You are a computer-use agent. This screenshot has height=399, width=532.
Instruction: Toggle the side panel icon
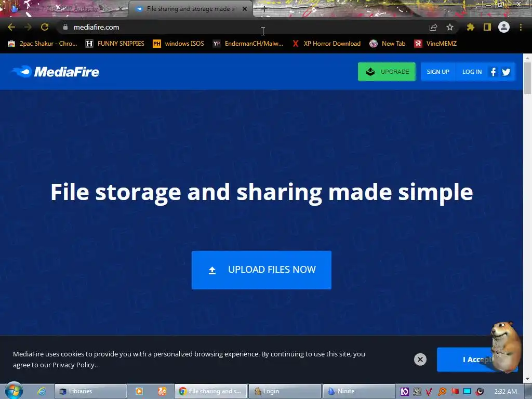click(x=487, y=27)
